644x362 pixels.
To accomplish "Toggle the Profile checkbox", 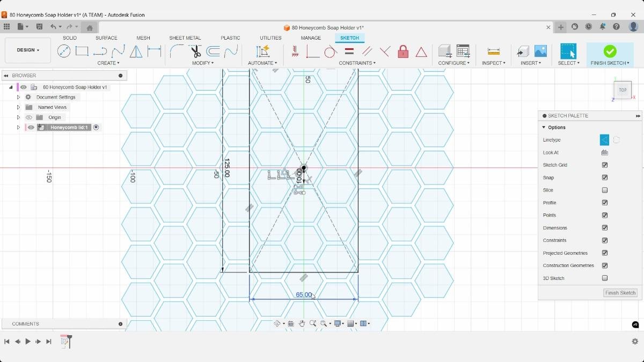I will pyautogui.click(x=605, y=203).
